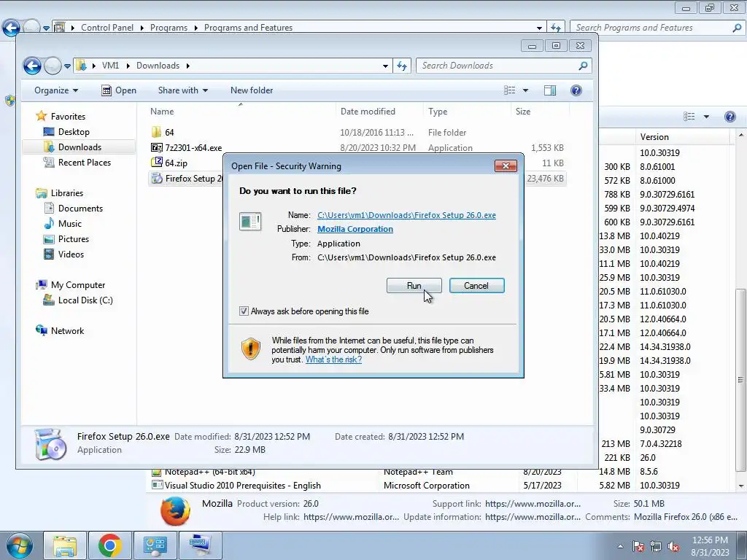The image size is (747, 560).
Task: Go back in the Downloads window
Action: (x=32, y=66)
